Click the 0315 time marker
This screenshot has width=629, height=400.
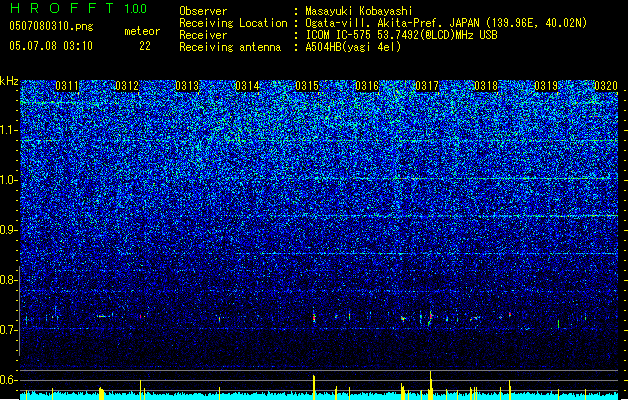[307, 86]
